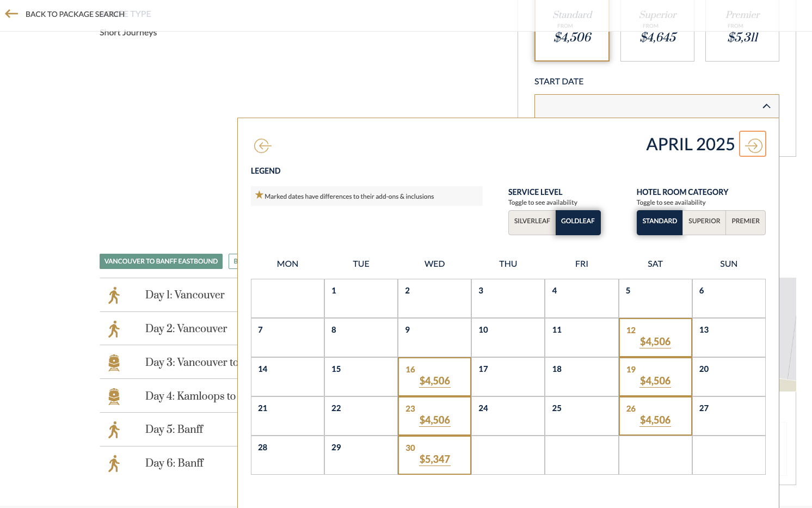Image resolution: width=812 pixels, height=508 pixels.
Task: Click the previous month arrow on calendar
Action: click(263, 145)
